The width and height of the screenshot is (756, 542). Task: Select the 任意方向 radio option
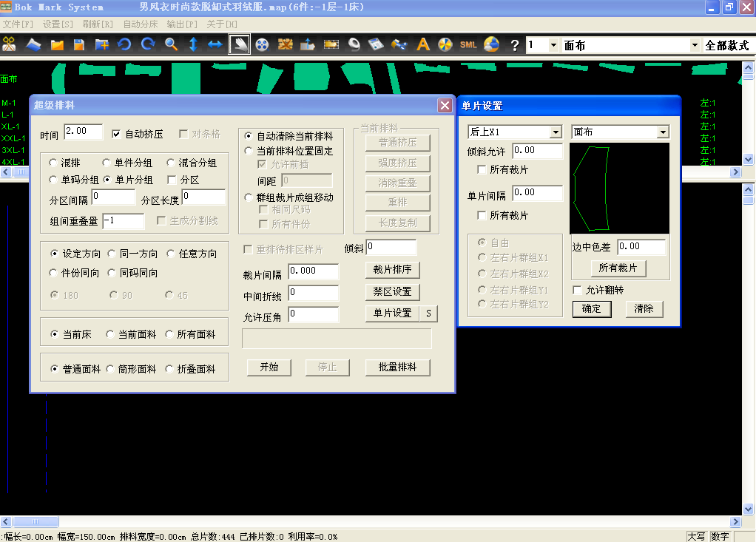(x=171, y=254)
